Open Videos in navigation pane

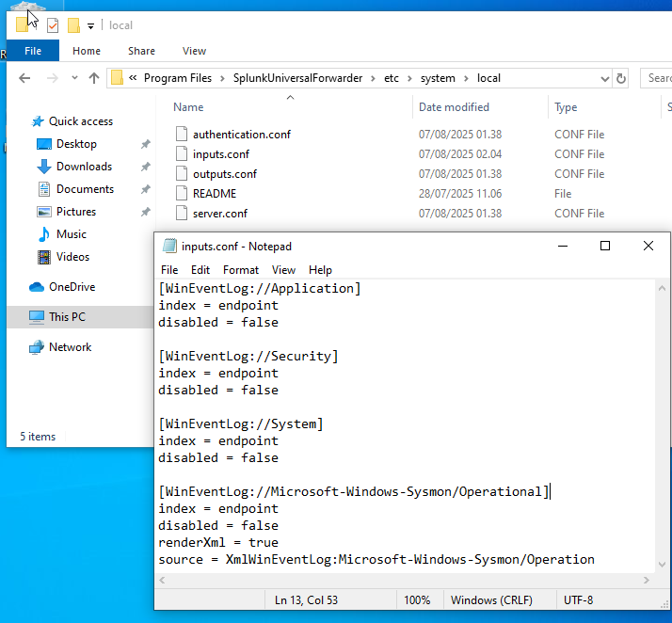(72, 257)
